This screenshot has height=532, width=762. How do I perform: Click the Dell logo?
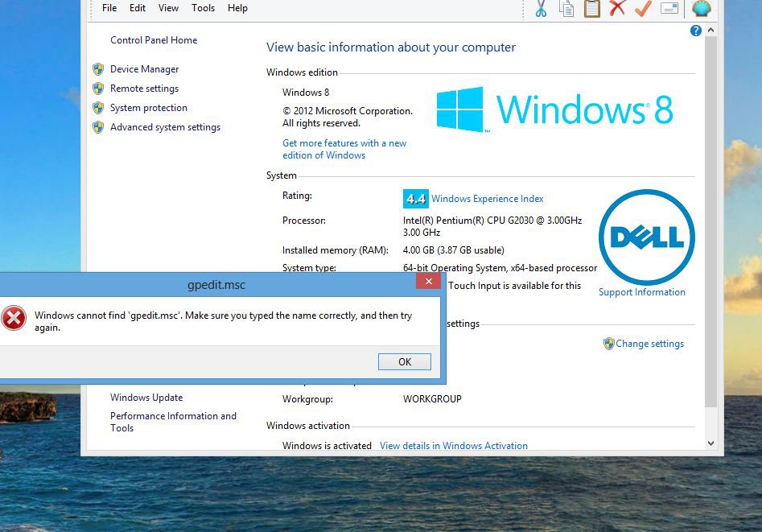(x=646, y=237)
